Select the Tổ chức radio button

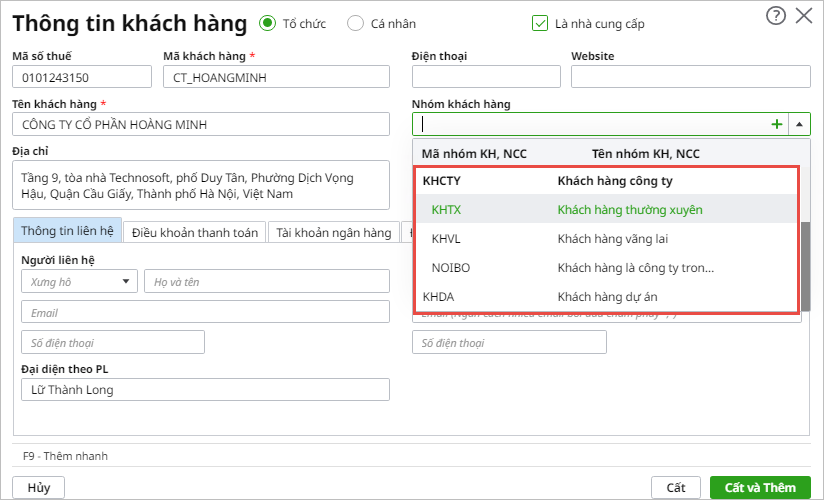click(x=267, y=23)
